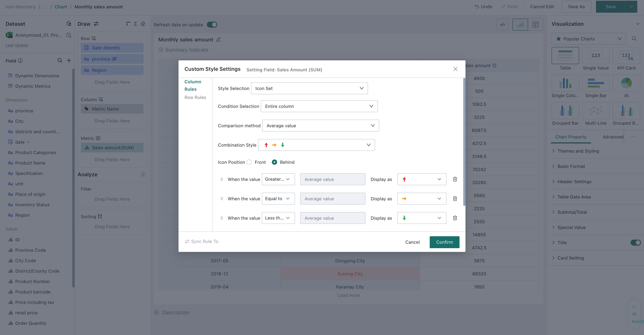
Task: Open the Comparison method dropdown
Action: 321,126
